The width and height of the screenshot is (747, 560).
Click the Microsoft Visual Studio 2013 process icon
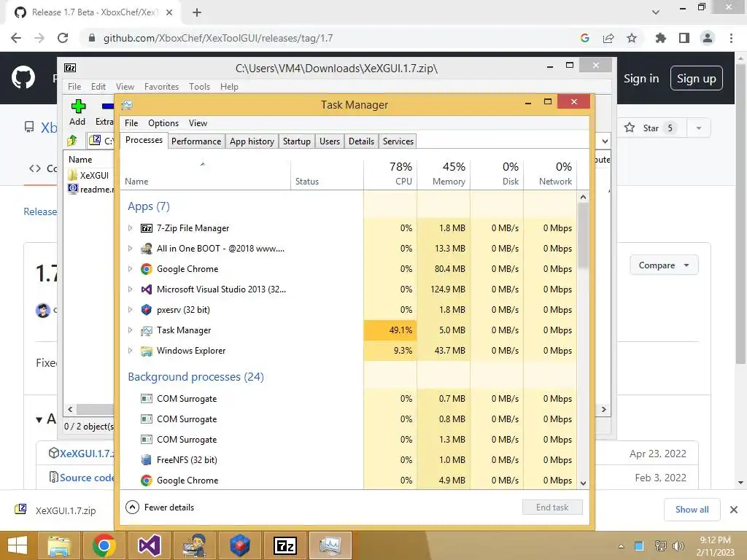[146, 289]
